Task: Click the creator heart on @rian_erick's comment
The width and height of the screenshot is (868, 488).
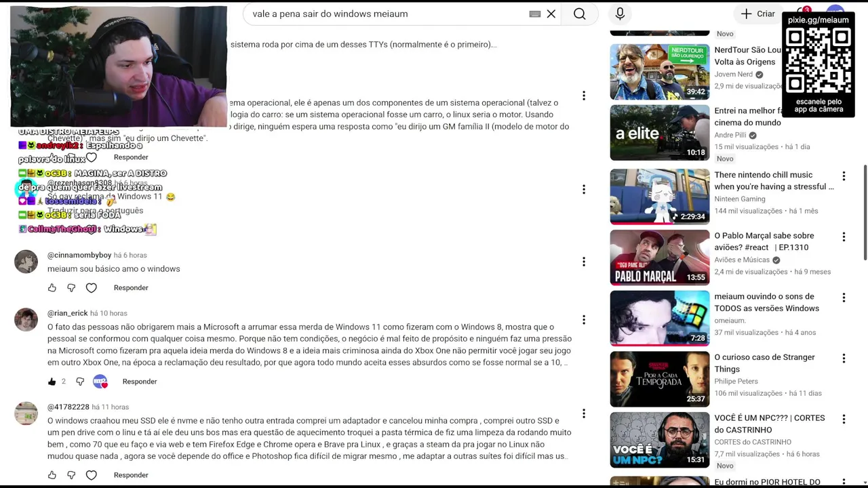Action: 100,382
